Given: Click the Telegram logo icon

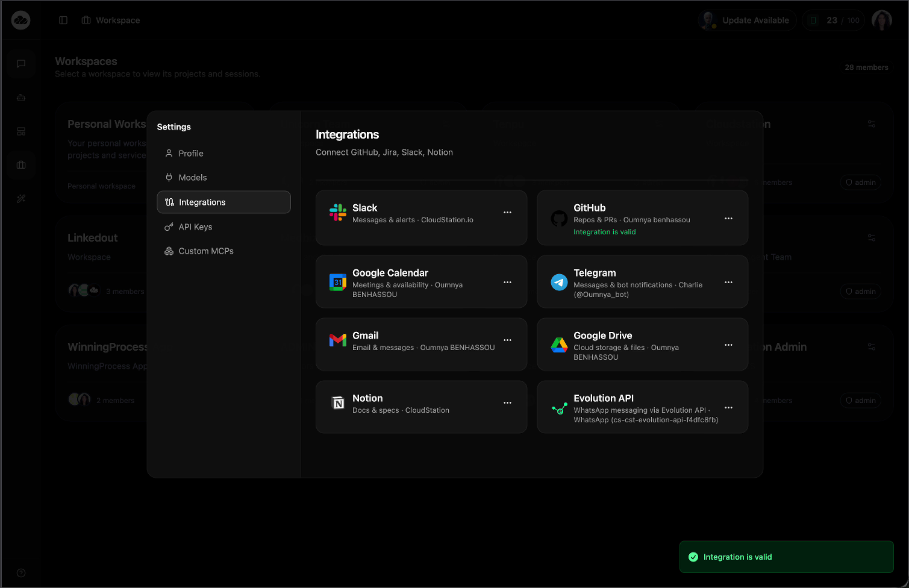Looking at the screenshot, I should [x=559, y=283].
